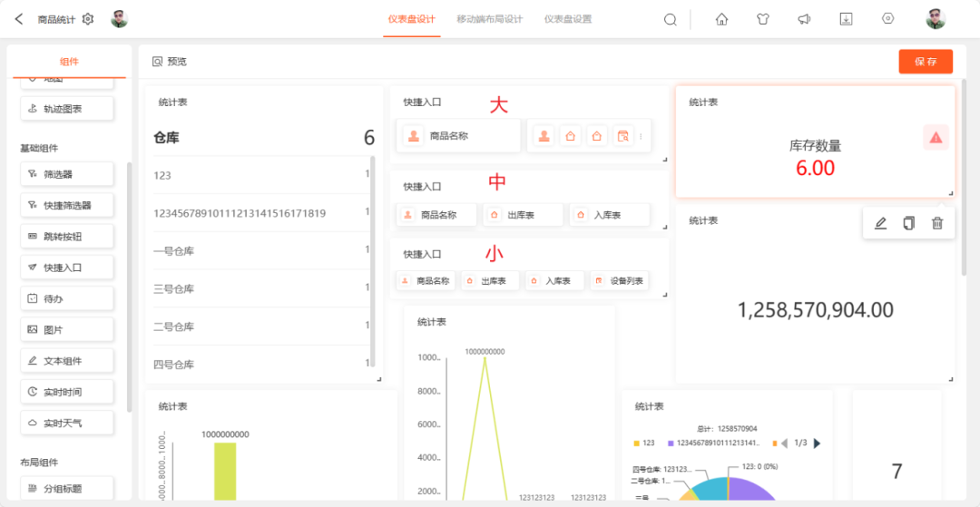Select the 图片 component
This screenshot has width=980, height=507.
click(67, 329)
